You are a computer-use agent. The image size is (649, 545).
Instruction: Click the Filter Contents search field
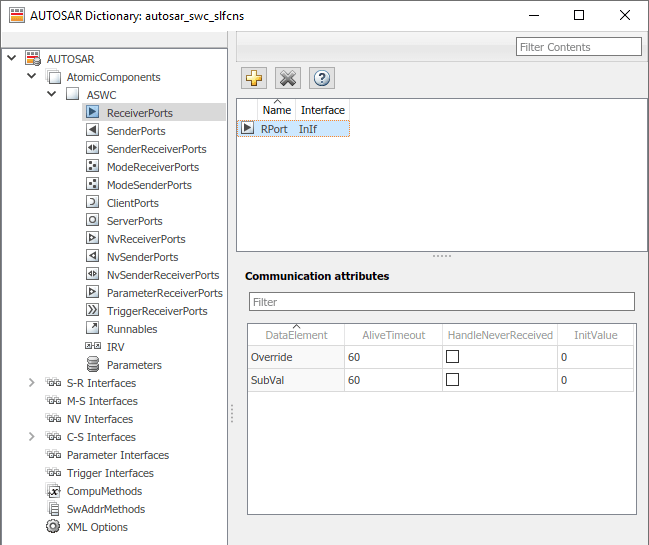pos(579,47)
